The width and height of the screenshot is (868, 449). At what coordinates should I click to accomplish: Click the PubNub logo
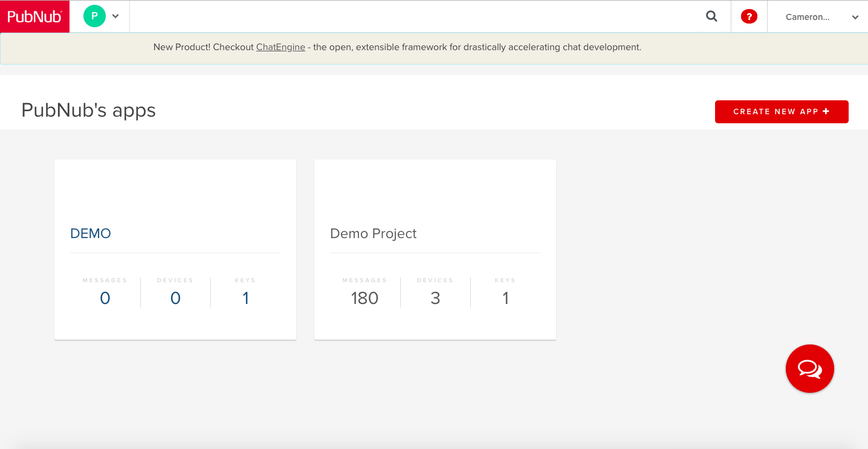click(34, 16)
